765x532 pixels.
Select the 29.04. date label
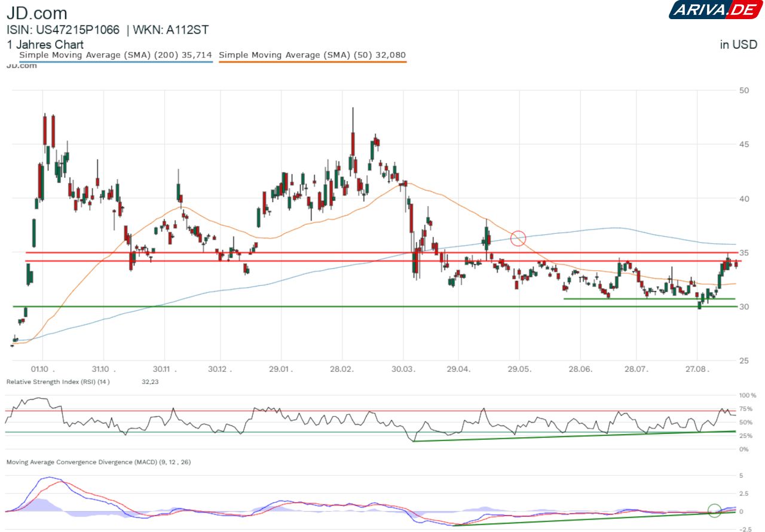(459, 369)
